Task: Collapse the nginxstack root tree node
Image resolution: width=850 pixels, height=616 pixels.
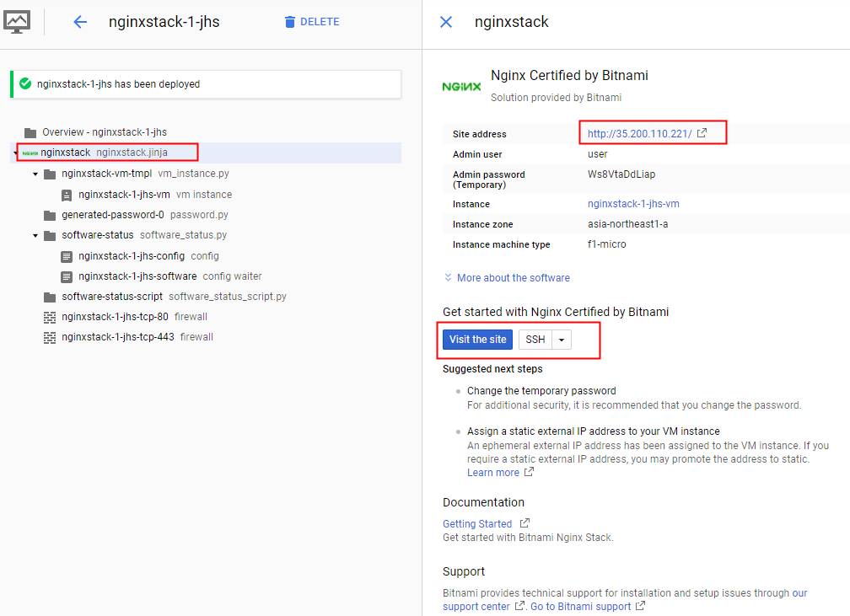Action: [x=15, y=153]
